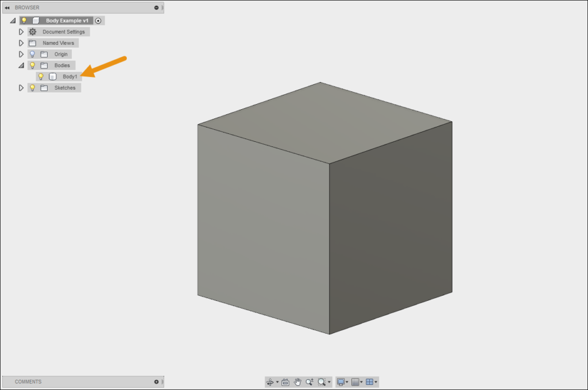Image resolution: width=588 pixels, height=390 pixels.
Task: Add a comment using the COMMENTS plus icon
Action: pyautogui.click(x=156, y=381)
